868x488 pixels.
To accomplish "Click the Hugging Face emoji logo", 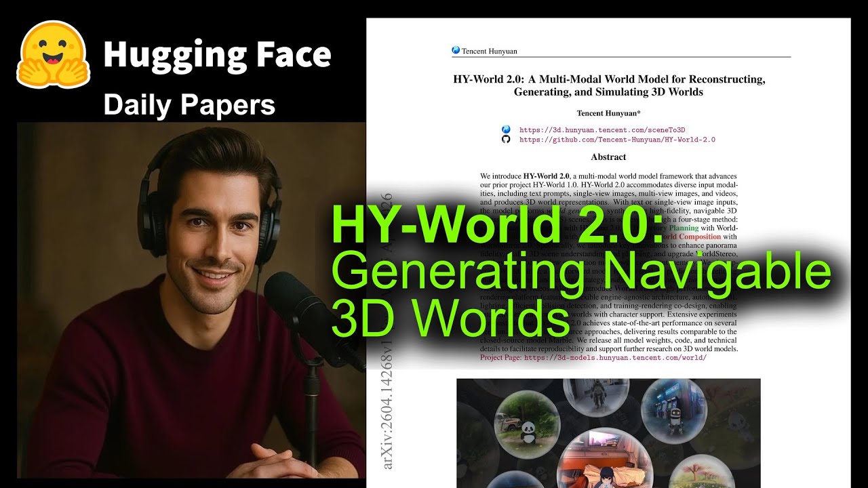I will [x=54, y=54].
